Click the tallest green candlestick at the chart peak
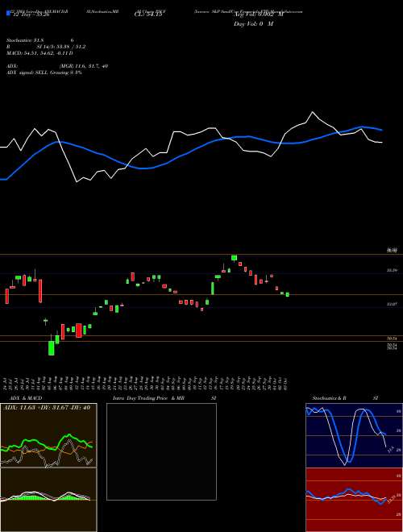Viewport: 403px width, 532px height. pos(234,258)
